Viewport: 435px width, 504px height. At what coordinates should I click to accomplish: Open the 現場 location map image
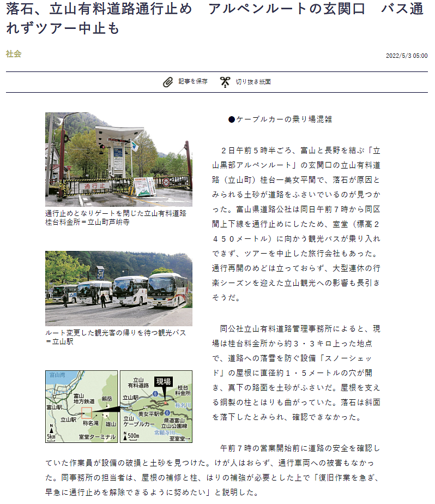[x=119, y=406]
